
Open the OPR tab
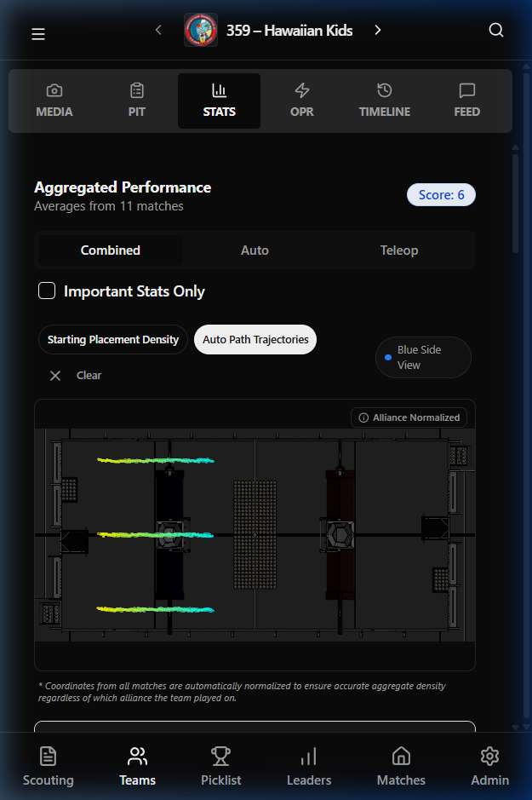click(301, 101)
